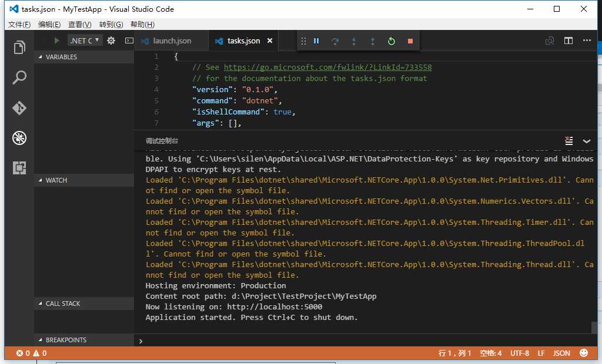Screen dimensions: 602x364
Task: Grab the debug toolbar drag handle
Action: [x=303, y=41]
